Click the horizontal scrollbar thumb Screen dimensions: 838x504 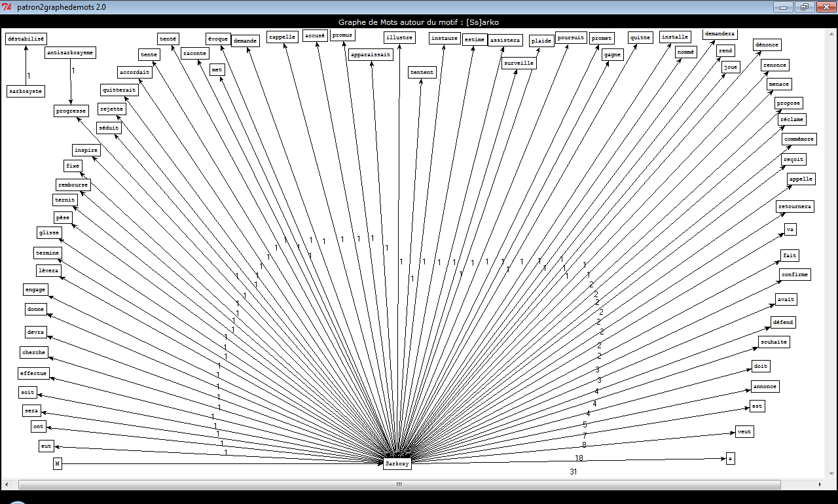pyautogui.click(x=399, y=484)
